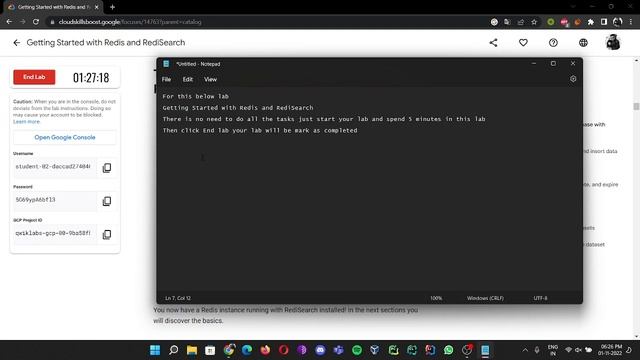Open Notepad Edit menu

pyautogui.click(x=188, y=79)
